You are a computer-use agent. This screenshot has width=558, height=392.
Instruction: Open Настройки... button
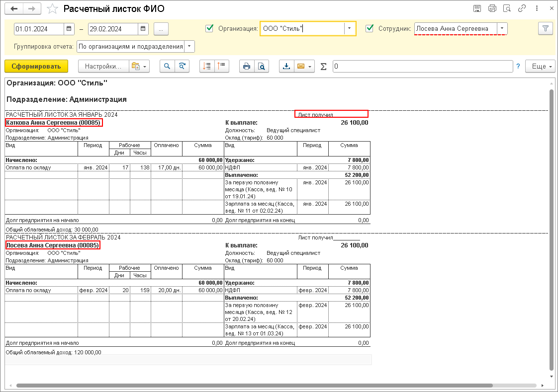102,67
